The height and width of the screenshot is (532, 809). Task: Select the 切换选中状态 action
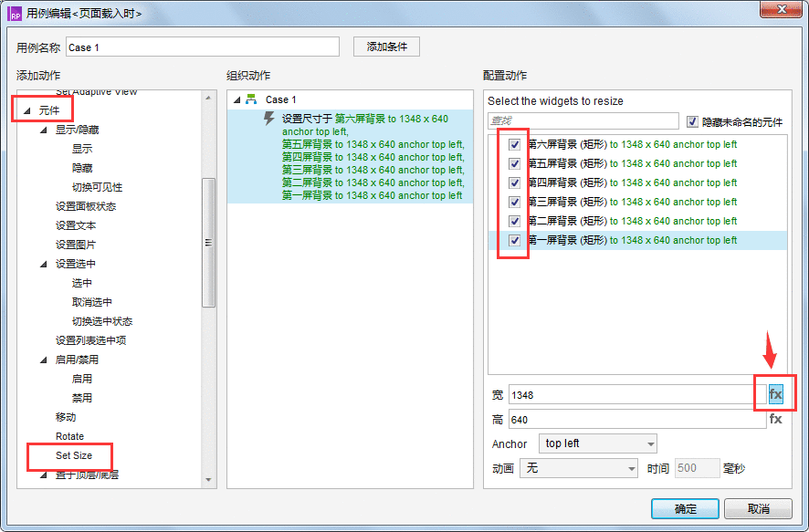(x=102, y=321)
